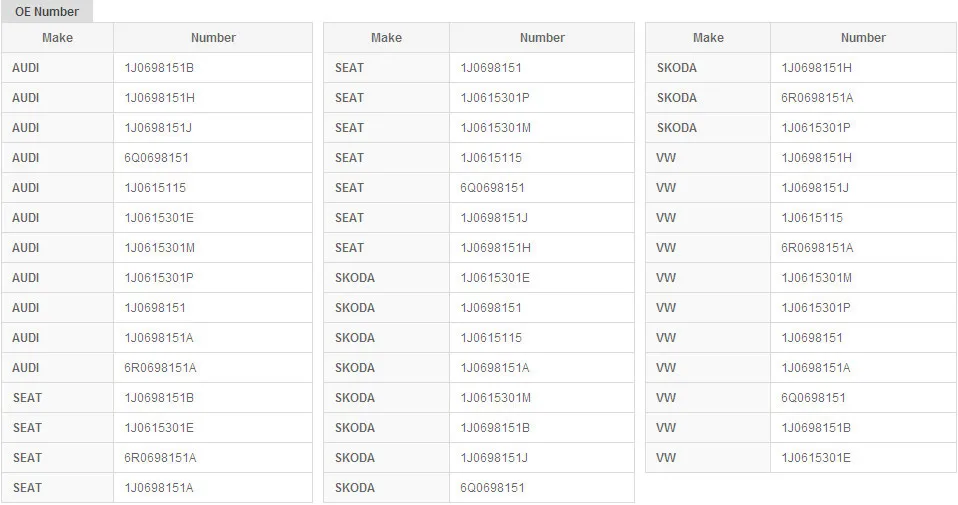Click VW part number 1J0698151H
This screenshot has height=505, width=958.
click(x=816, y=158)
